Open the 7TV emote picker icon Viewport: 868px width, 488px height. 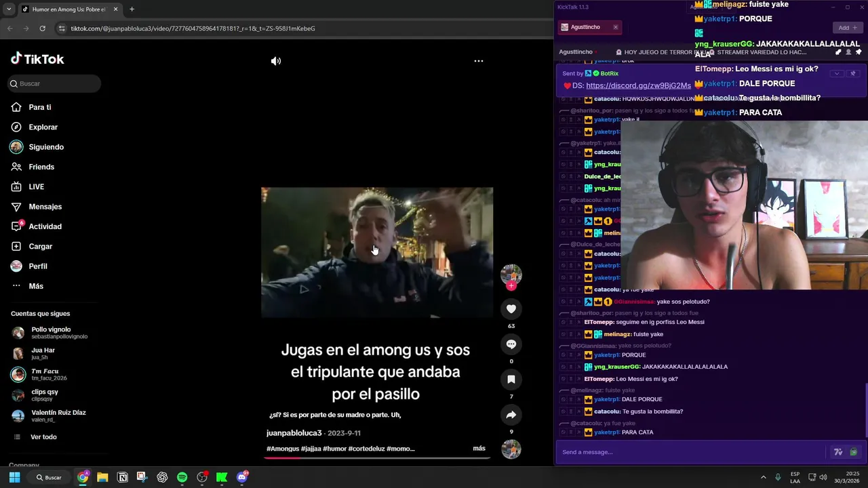point(838,452)
